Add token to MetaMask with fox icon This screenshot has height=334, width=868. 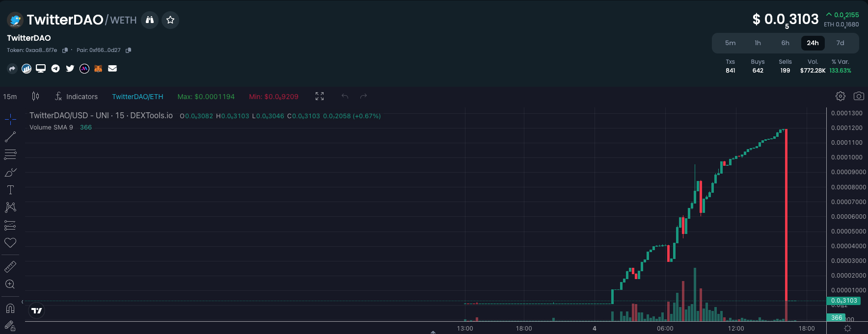pos(98,69)
